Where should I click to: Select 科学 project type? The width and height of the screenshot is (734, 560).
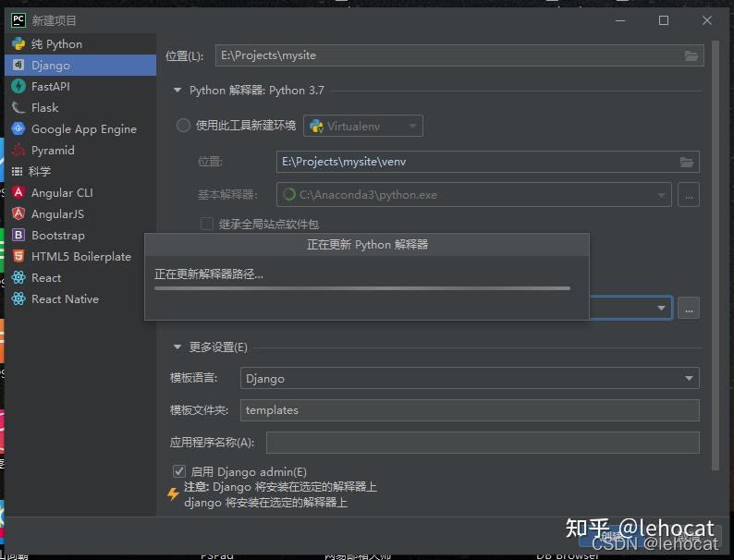(80, 171)
